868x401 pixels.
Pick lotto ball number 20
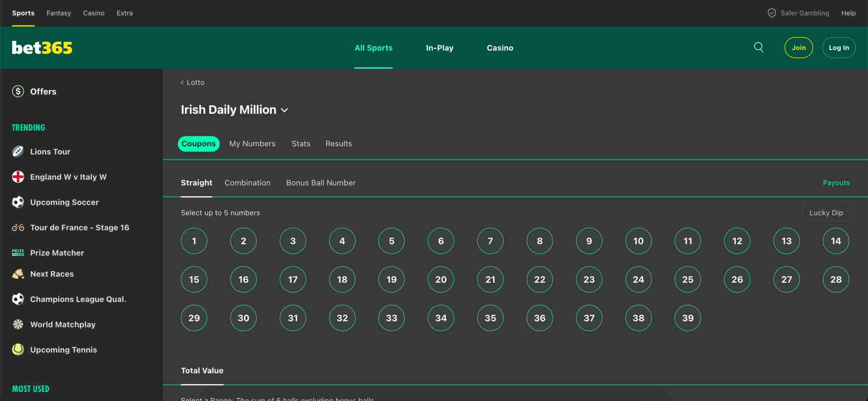[441, 279]
